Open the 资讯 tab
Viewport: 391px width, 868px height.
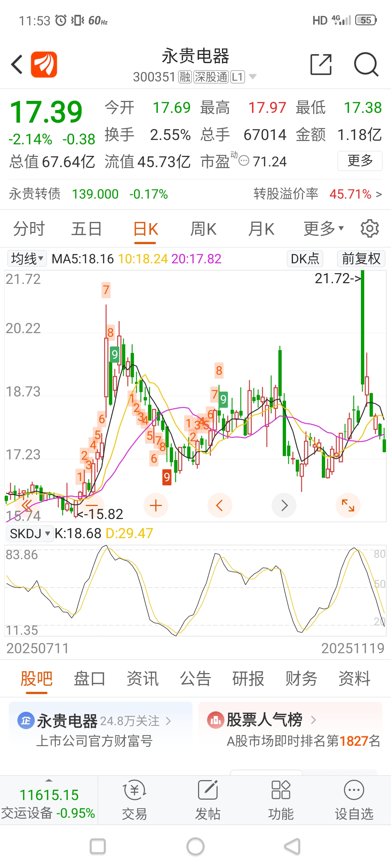click(x=143, y=678)
